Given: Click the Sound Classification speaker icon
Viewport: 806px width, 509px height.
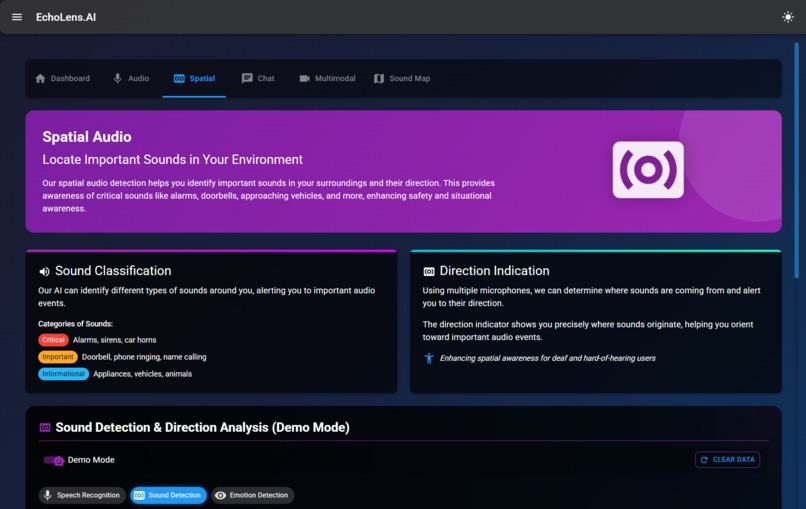Looking at the screenshot, I should (44, 271).
